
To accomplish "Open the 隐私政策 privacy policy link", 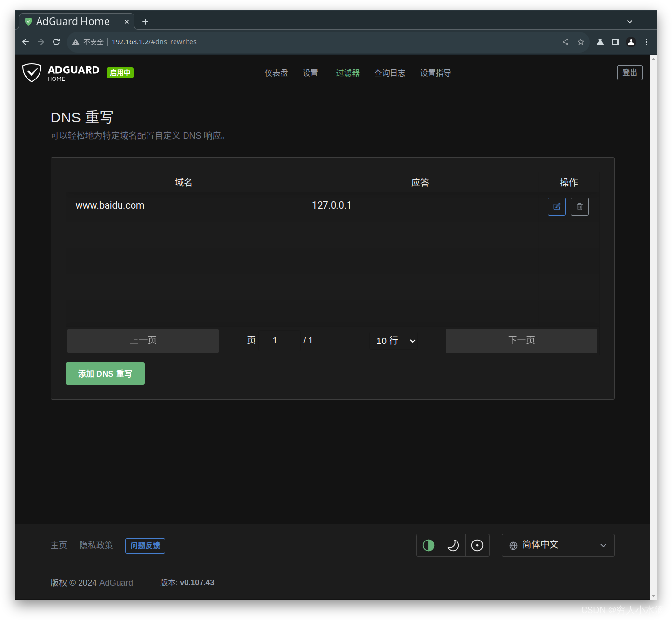I will point(96,545).
